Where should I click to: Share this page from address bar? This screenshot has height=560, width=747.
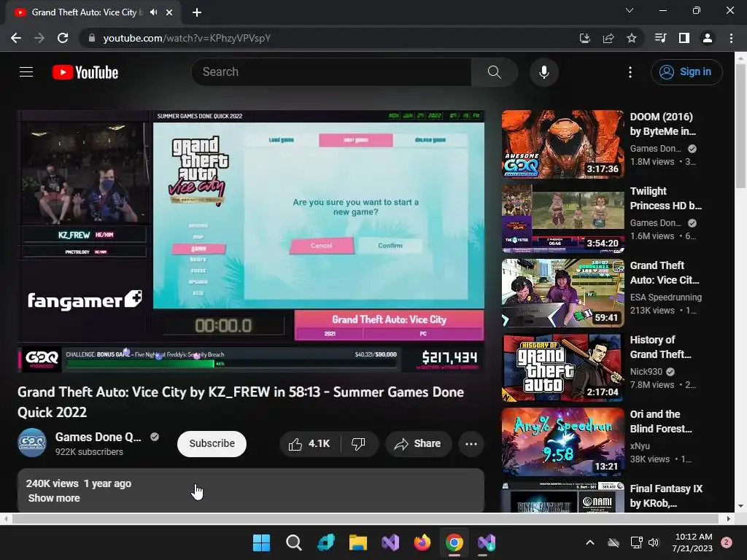608,38
